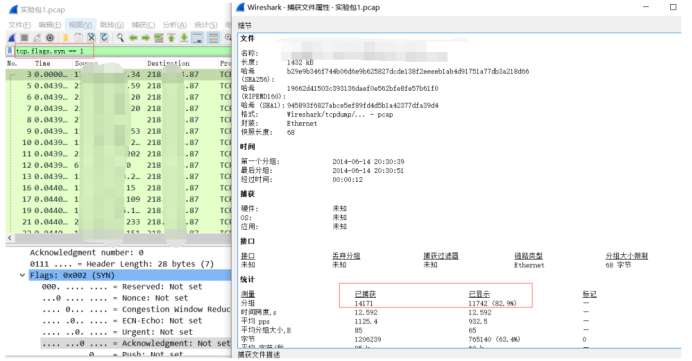The width and height of the screenshot is (692, 361).
Task: Click the first packet time 2014-06-14 20:30:39
Action: [x=368, y=162]
